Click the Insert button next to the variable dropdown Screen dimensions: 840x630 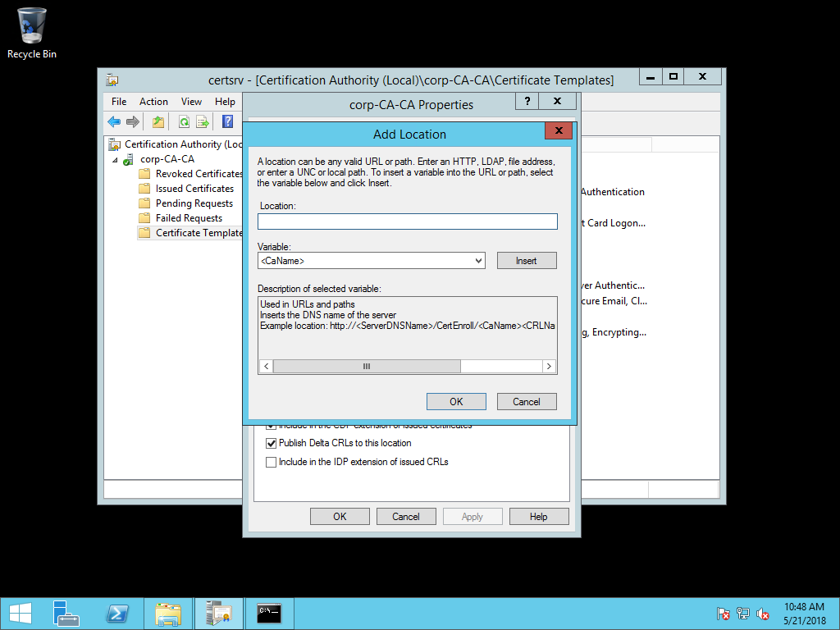click(x=527, y=260)
